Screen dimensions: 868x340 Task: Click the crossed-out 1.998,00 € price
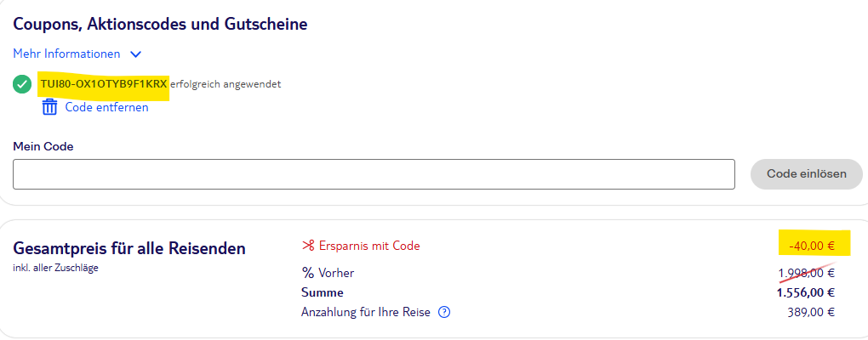tap(806, 273)
